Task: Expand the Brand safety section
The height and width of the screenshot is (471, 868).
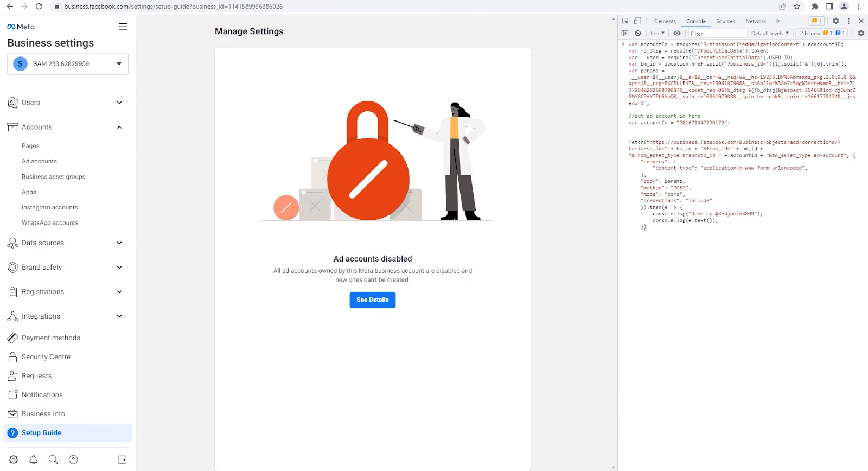Action: pos(119,268)
